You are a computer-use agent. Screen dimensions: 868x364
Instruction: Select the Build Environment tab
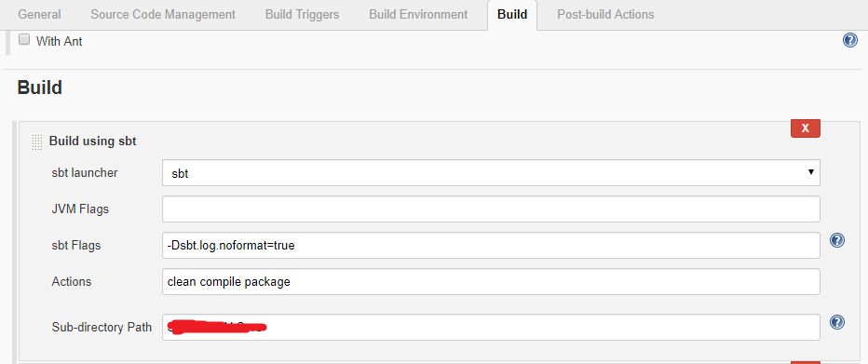[418, 14]
